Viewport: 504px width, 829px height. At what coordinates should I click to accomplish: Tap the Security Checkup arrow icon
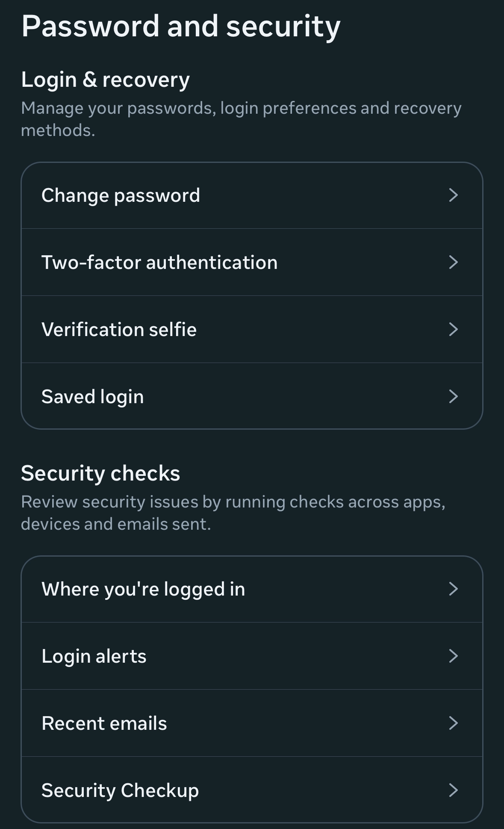453,790
